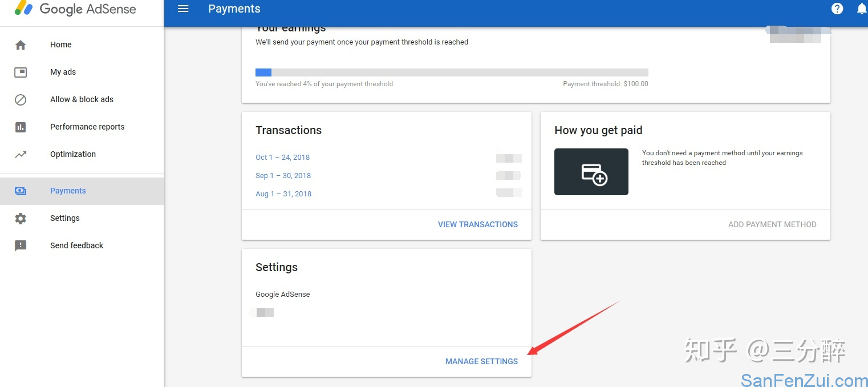
Task: Click the Send feedback bubble icon
Action: click(x=21, y=245)
